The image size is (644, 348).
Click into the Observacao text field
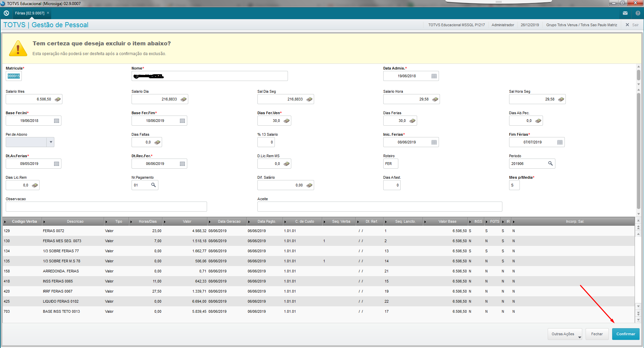[106, 207]
